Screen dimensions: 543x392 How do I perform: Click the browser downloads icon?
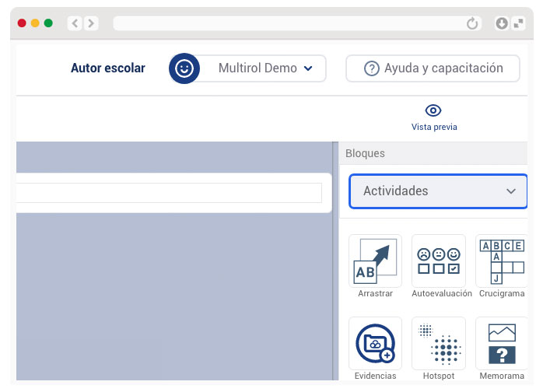pyautogui.click(x=502, y=23)
